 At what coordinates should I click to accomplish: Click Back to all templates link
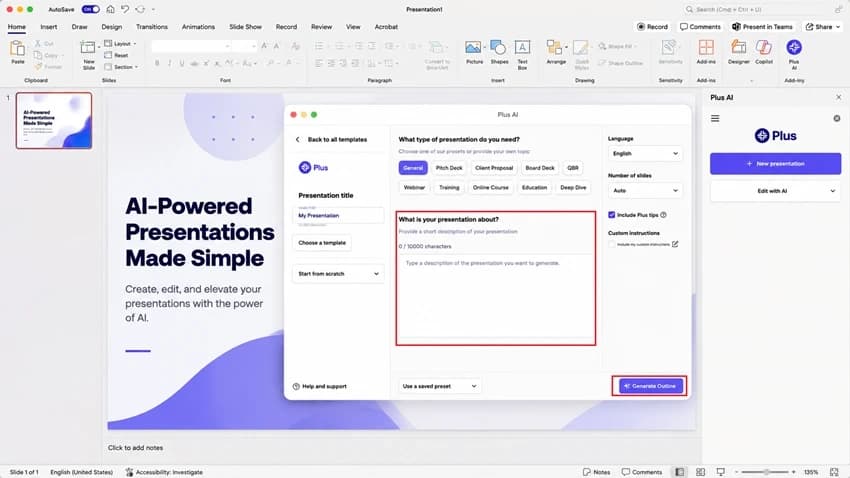[337, 139]
